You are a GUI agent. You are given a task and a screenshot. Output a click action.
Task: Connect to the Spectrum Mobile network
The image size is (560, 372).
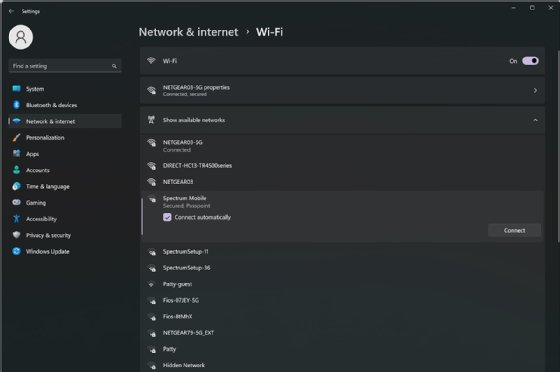point(514,231)
